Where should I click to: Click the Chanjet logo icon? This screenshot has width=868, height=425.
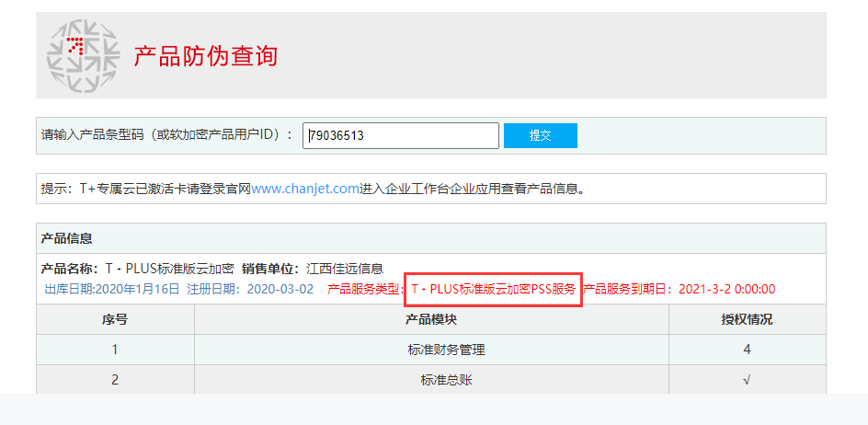pyautogui.click(x=83, y=55)
